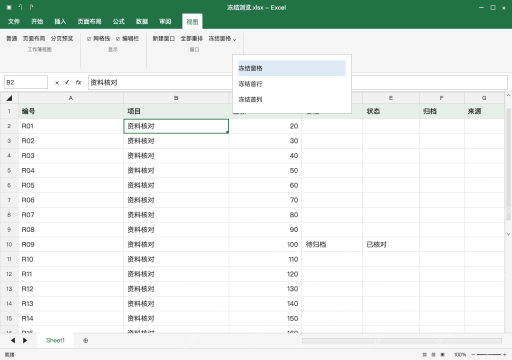The height and width of the screenshot is (360, 512).
Task: Click the zoom out minus in status bar
Action: point(473,355)
